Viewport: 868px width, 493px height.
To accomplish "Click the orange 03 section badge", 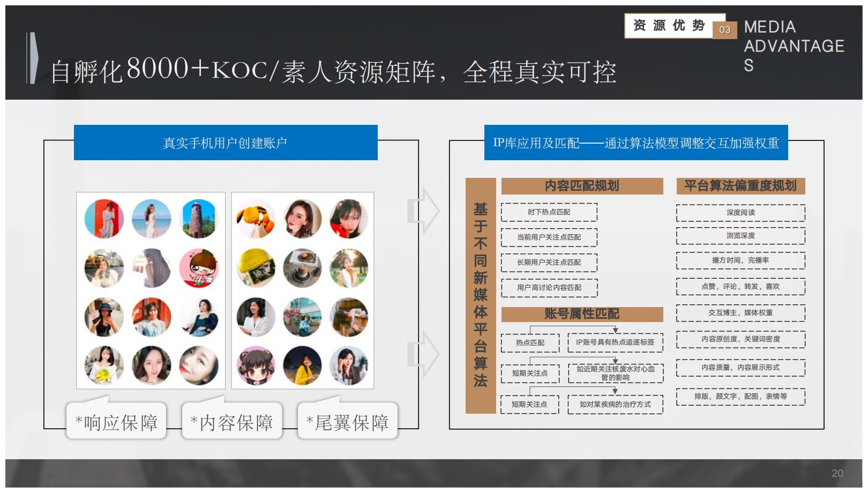I will click(x=724, y=30).
